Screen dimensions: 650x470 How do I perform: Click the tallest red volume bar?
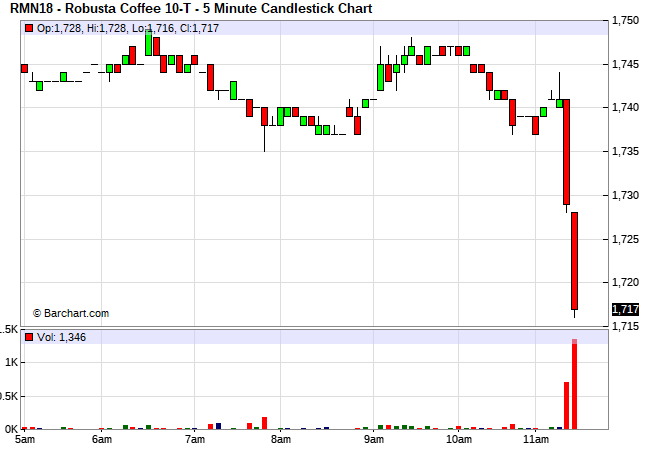pos(575,384)
